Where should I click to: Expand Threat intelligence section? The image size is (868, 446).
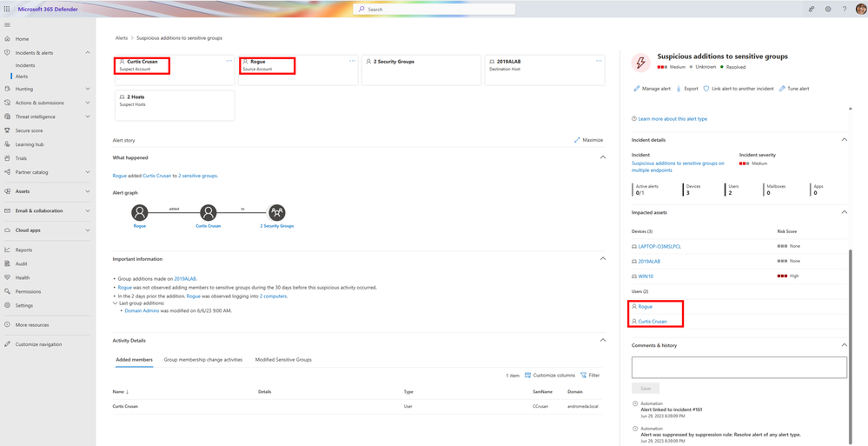[88, 116]
